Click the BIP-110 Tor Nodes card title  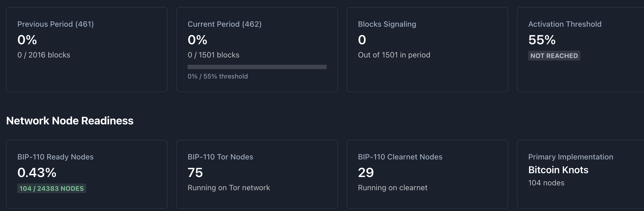tap(220, 157)
